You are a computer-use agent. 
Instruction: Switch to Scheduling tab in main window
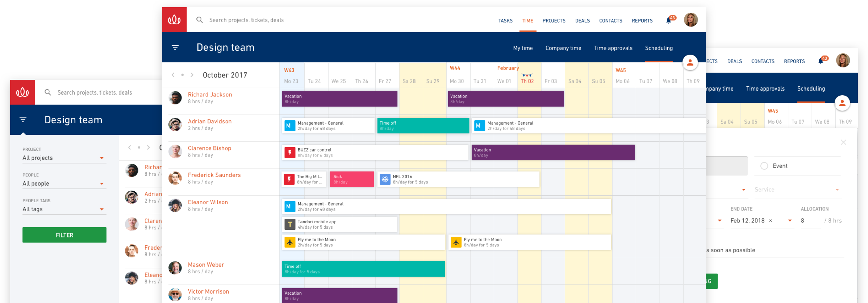[659, 48]
